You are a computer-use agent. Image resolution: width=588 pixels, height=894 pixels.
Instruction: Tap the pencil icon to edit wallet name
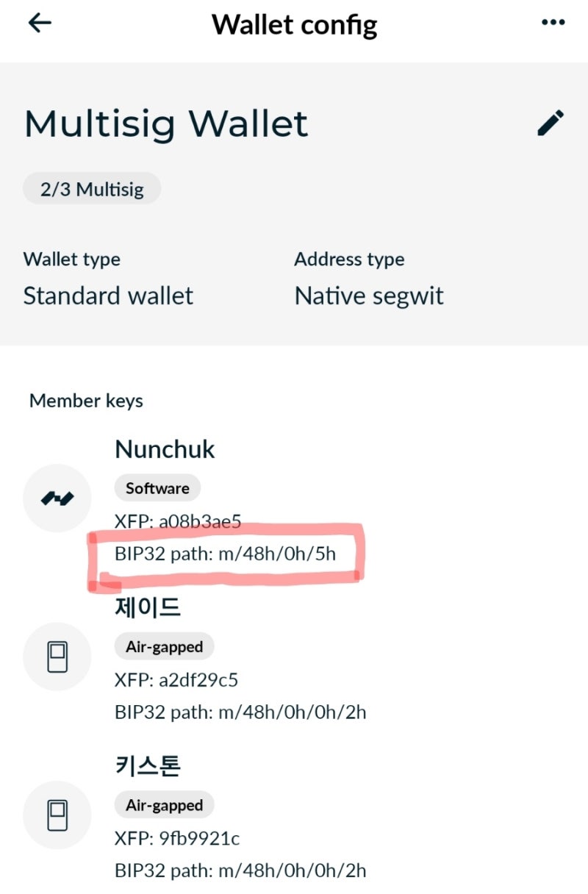pos(551,124)
